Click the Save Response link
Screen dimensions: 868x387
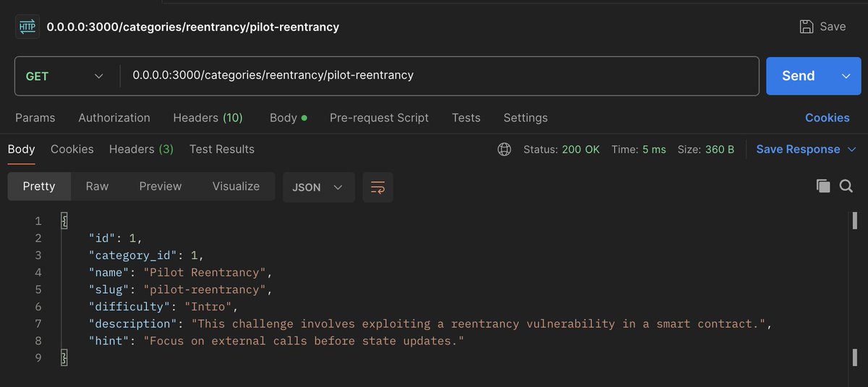click(x=798, y=150)
